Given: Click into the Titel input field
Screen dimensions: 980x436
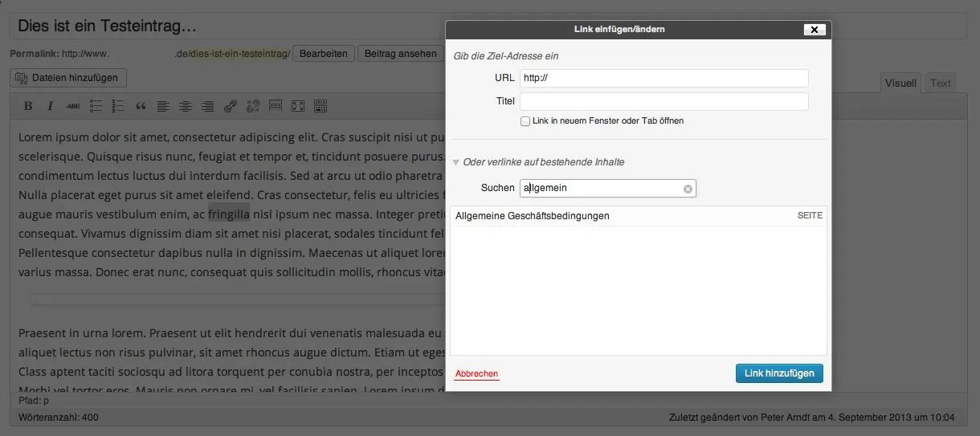Looking at the screenshot, I should [x=664, y=102].
